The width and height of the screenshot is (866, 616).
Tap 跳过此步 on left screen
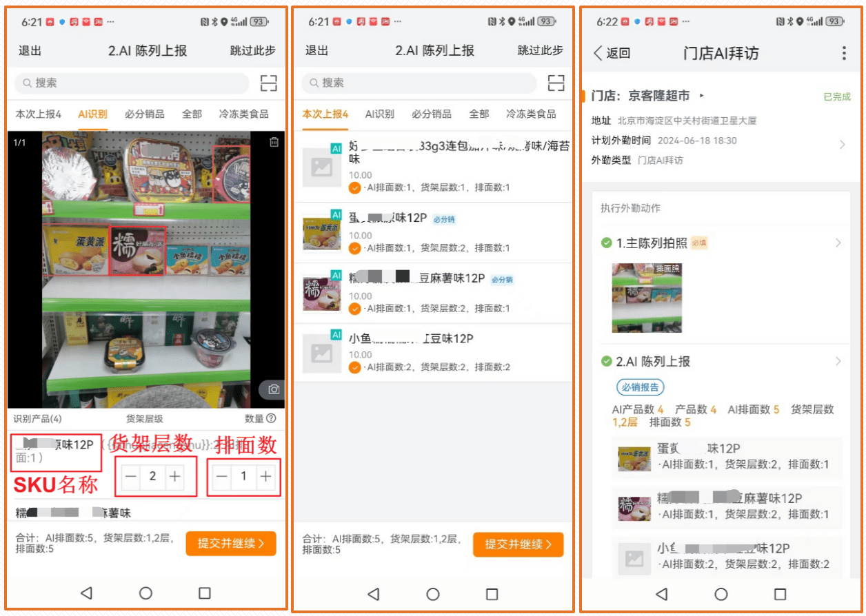[253, 50]
